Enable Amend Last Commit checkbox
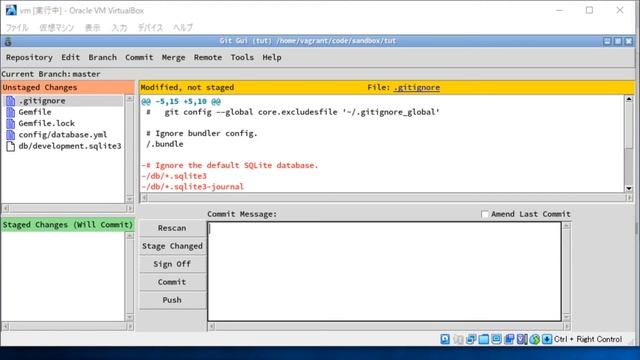Viewport: 640px width, 360px height. click(x=484, y=214)
